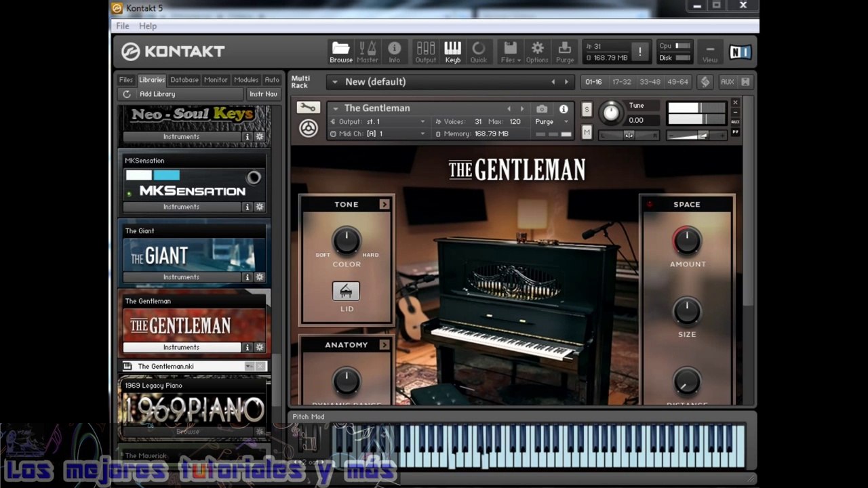Open the Output mixer section

(x=426, y=52)
